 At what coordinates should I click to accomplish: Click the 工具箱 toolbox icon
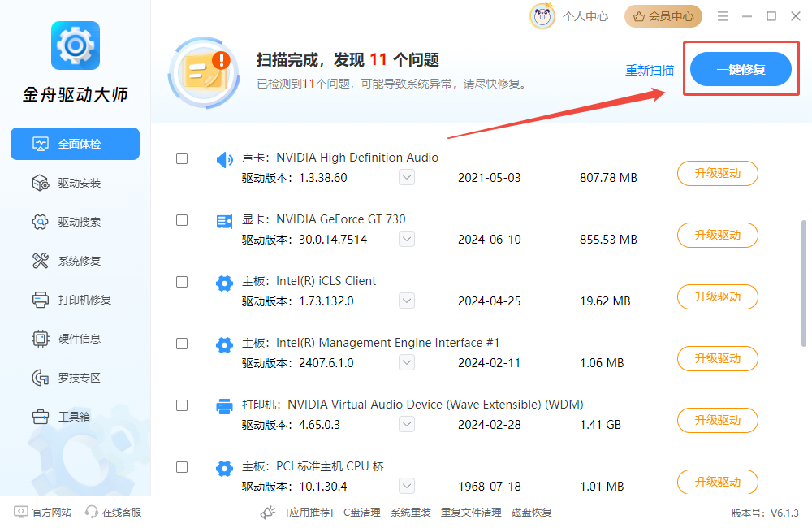(x=41, y=417)
